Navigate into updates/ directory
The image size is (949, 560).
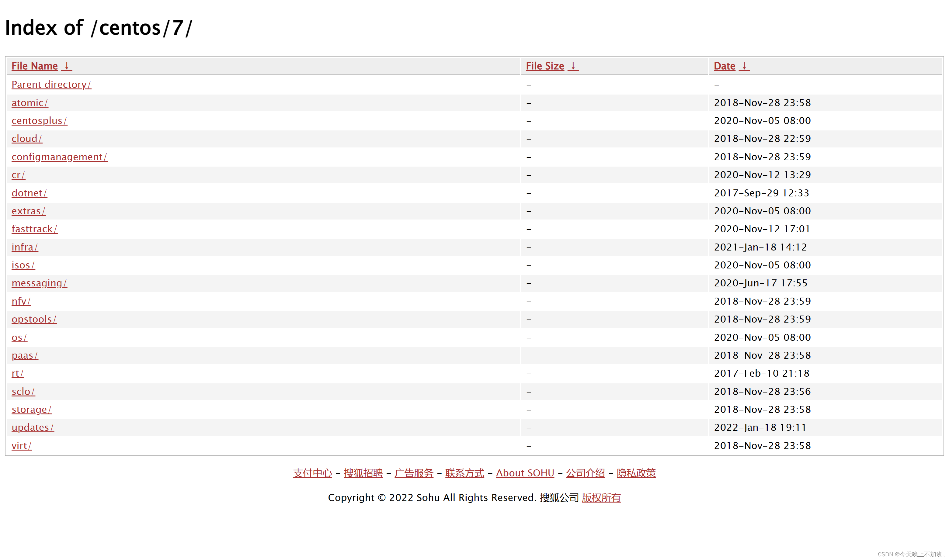click(33, 427)
